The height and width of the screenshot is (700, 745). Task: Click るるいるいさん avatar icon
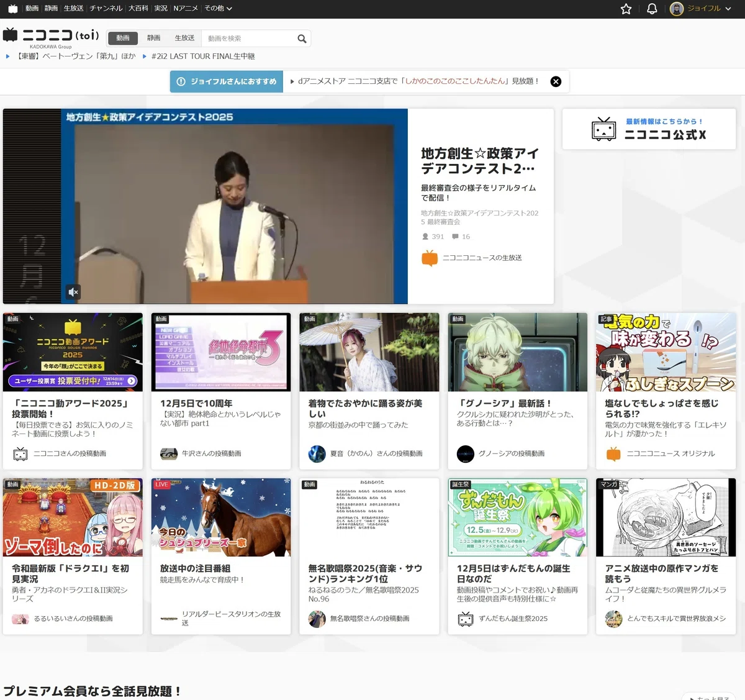click(x=20, y=619)
